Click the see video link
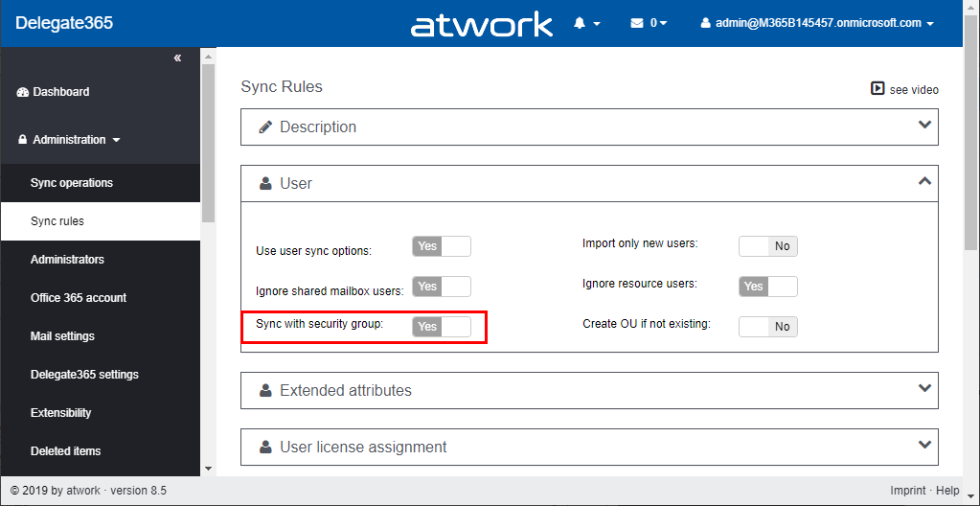The image size is (980, 506). (914, 89)
